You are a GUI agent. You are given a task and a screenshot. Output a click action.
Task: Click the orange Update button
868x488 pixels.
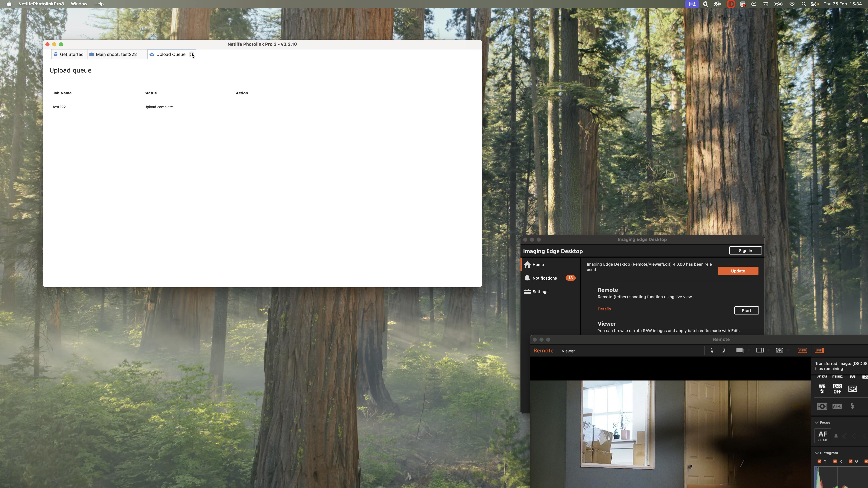(x=738, y=271)
